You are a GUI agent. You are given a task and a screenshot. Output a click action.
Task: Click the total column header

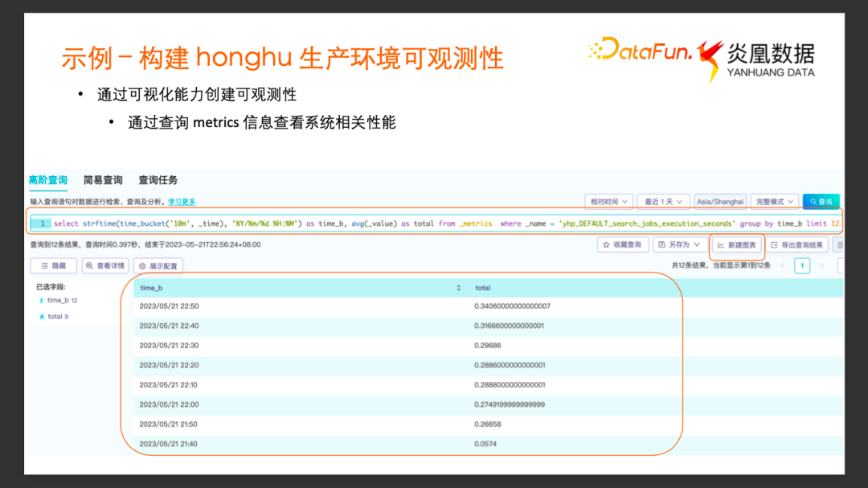(483, 288)
